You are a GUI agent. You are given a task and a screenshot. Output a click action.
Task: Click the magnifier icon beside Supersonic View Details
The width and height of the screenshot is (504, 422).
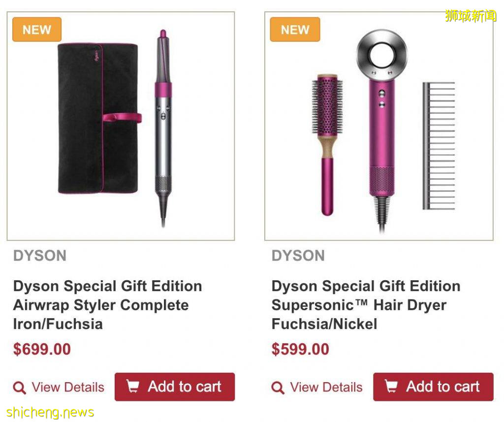coord(278,388)
